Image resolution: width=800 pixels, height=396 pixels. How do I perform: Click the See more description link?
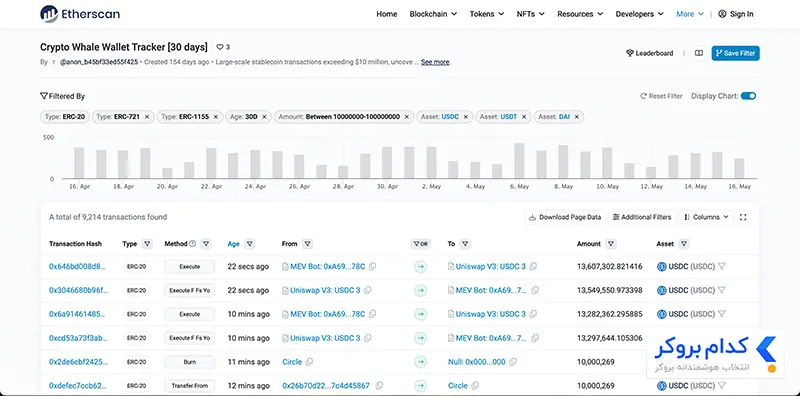click(x=435, y=62)
